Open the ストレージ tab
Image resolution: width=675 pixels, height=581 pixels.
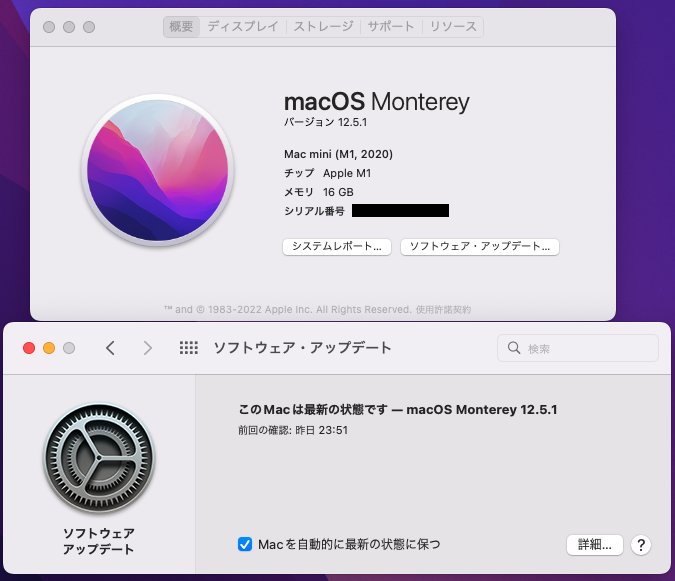pos(323,27)
